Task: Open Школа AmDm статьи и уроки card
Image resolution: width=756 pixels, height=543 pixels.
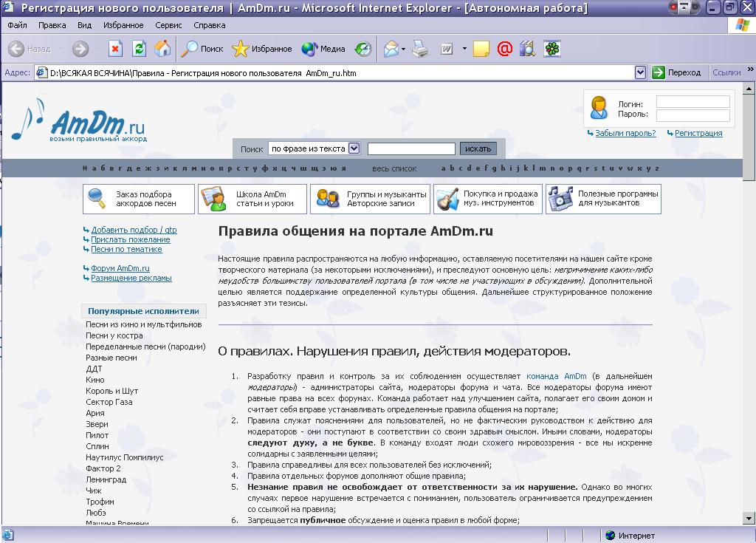Action: tap(252, 199)
